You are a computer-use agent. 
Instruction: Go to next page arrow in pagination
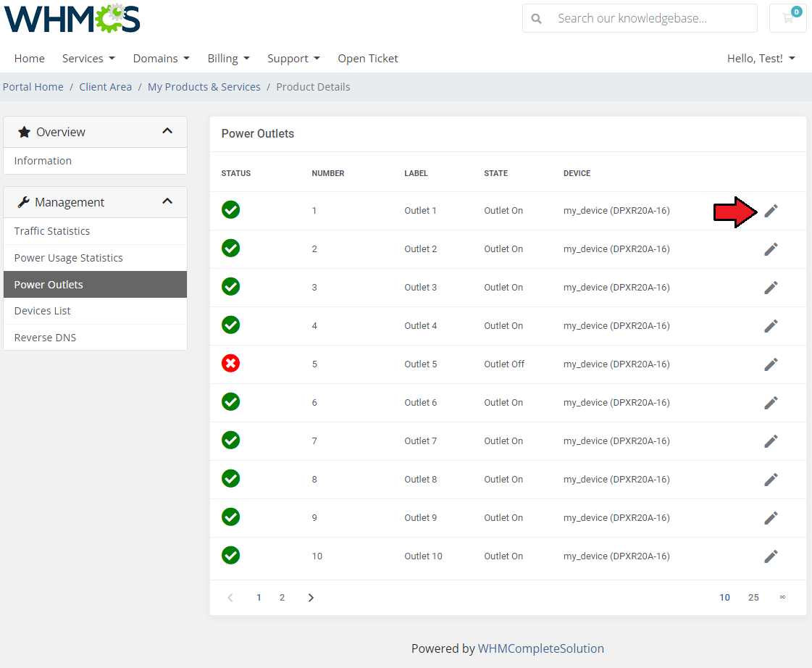311,598
